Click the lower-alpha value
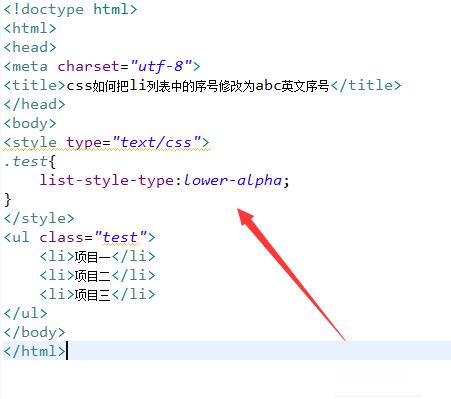Image resolution: width=451 pixels, height=399 pixels. [x=233, y=180]
